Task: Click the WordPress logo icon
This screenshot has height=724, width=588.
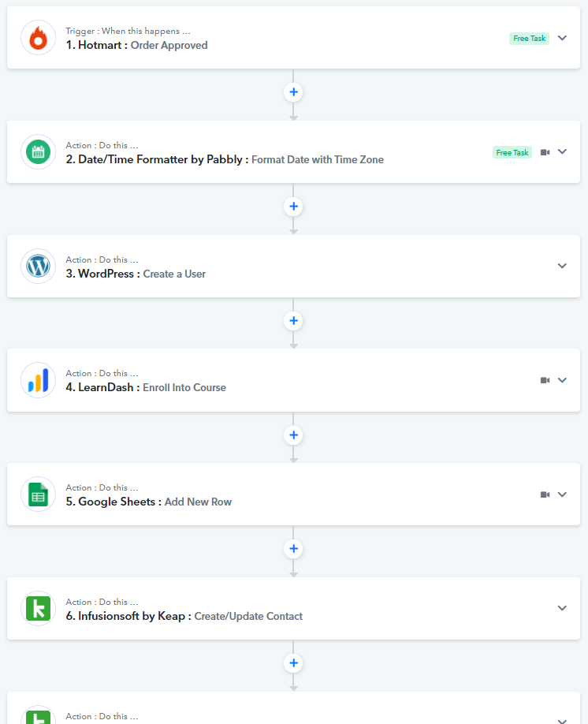Action: 39,266
